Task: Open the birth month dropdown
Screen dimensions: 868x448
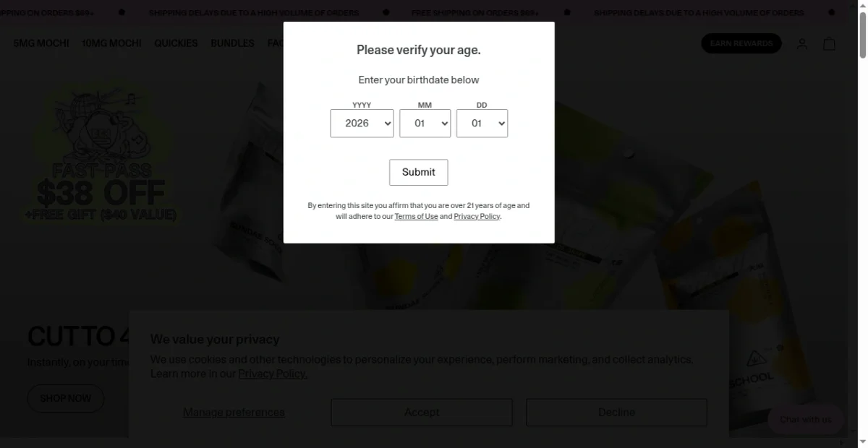Action: click(x=425, y=124)
